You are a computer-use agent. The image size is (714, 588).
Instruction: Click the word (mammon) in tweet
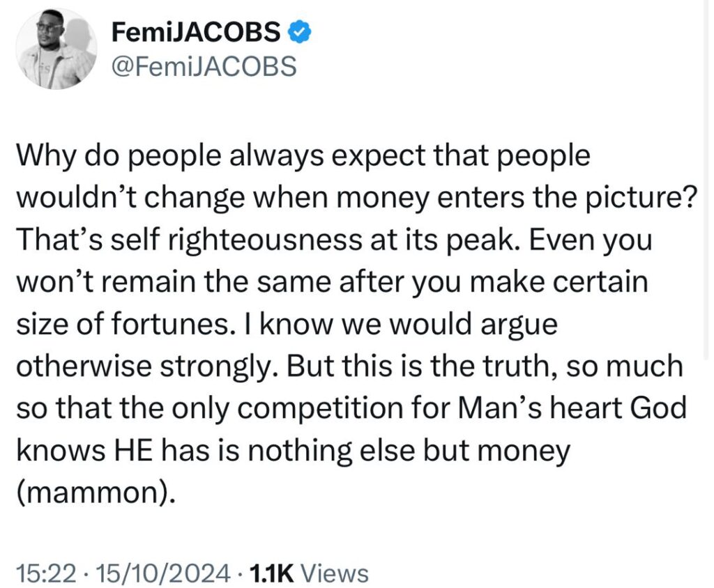click(96, 493)
